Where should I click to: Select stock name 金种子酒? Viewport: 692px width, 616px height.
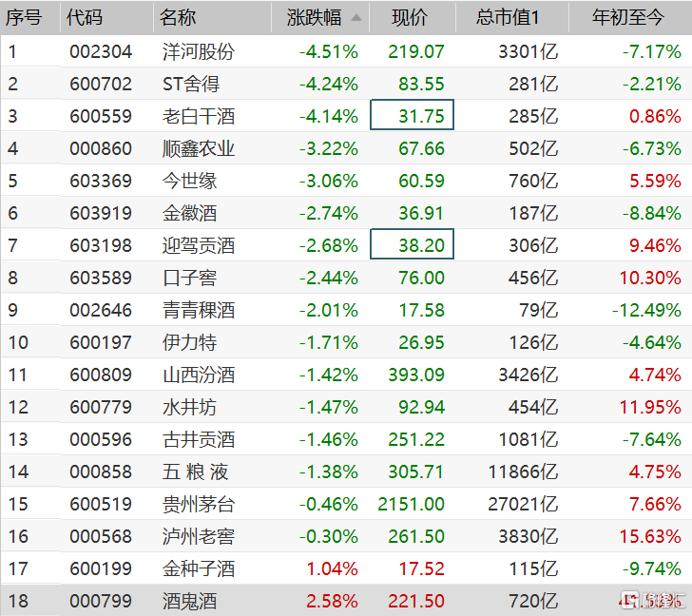199,568
